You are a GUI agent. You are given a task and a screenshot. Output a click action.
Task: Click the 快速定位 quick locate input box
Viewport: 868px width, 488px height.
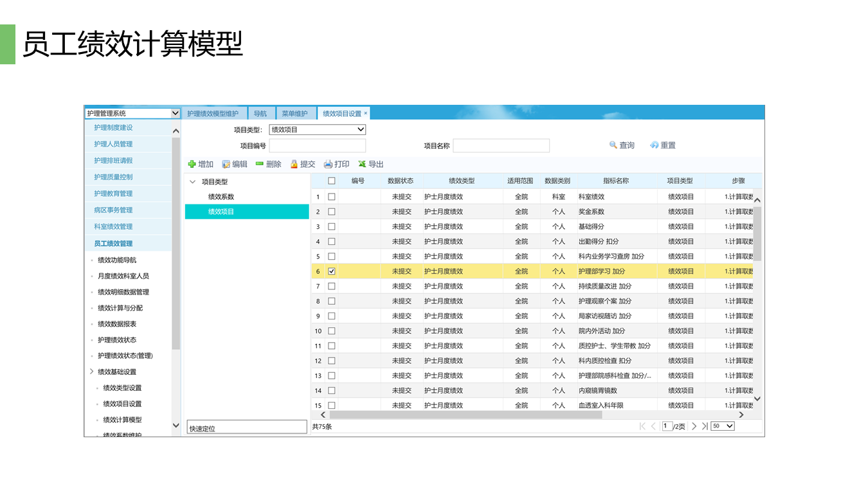246,426
